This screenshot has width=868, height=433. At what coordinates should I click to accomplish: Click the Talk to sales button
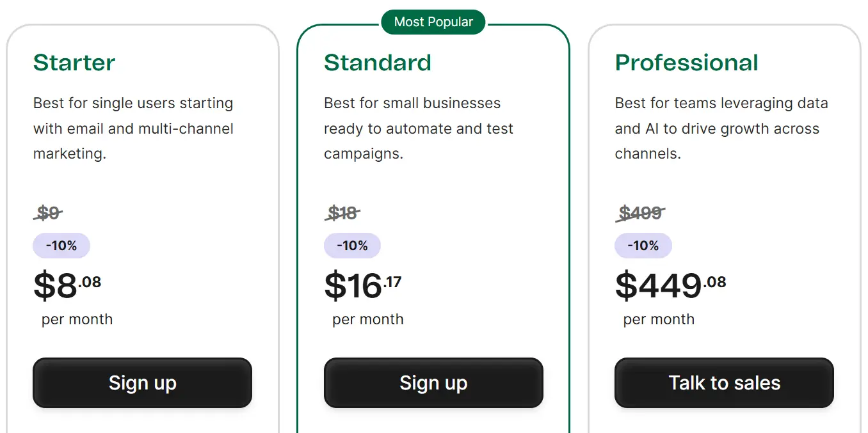724,382
